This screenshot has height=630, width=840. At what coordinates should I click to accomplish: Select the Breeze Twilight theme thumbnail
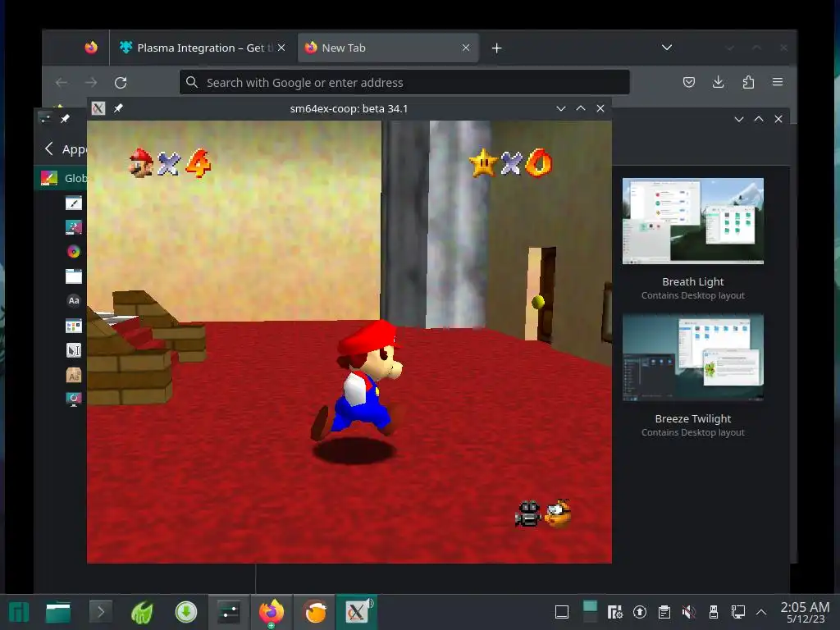pyautogui.click(x=692, y=358)
